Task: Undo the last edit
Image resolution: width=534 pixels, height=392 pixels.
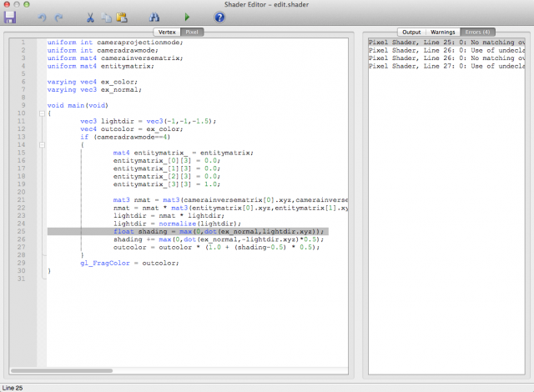Action: [42, 16]
